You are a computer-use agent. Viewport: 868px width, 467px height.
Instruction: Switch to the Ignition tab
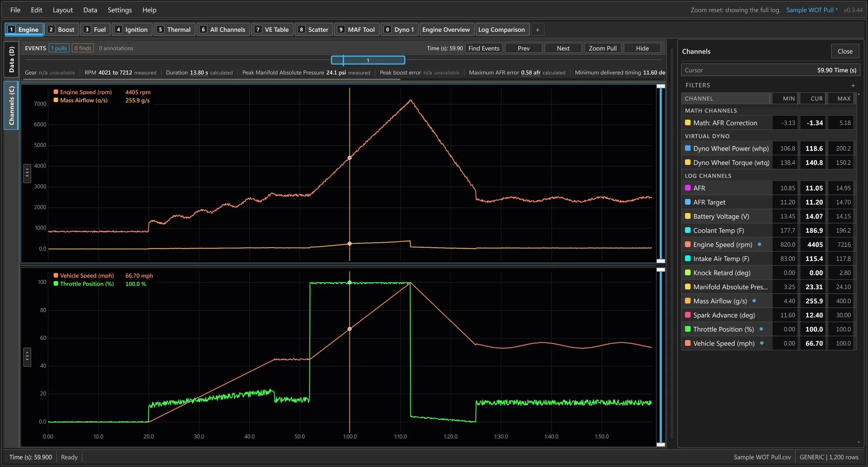pyautogui.click(x=132, y=30)
